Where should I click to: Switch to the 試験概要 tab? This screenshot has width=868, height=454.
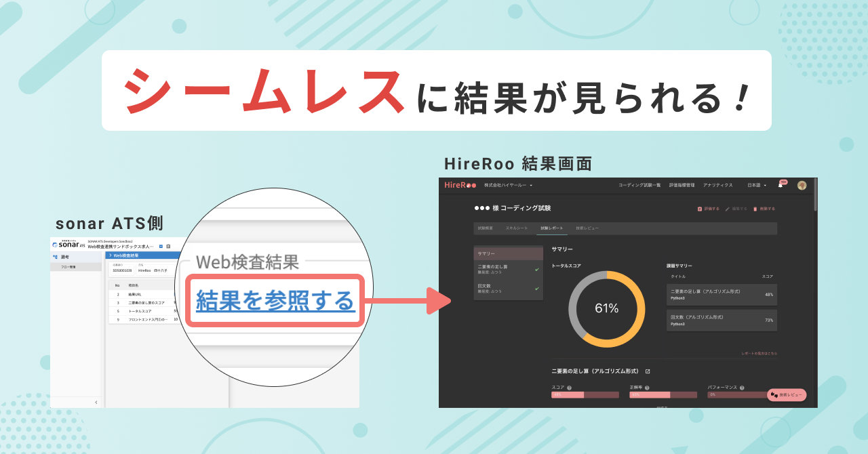pyautogui.click(x=485, y=228)
